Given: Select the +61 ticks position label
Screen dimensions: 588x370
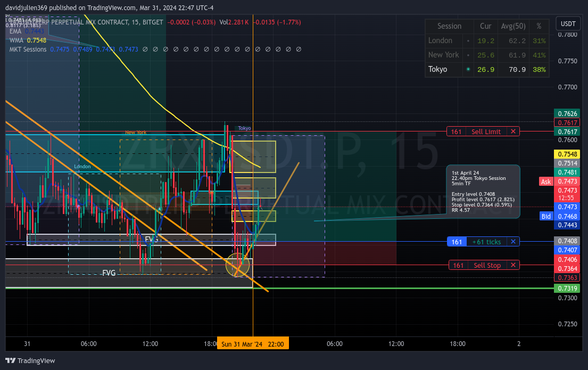Looking at the screenshot, I should point(486,242).
